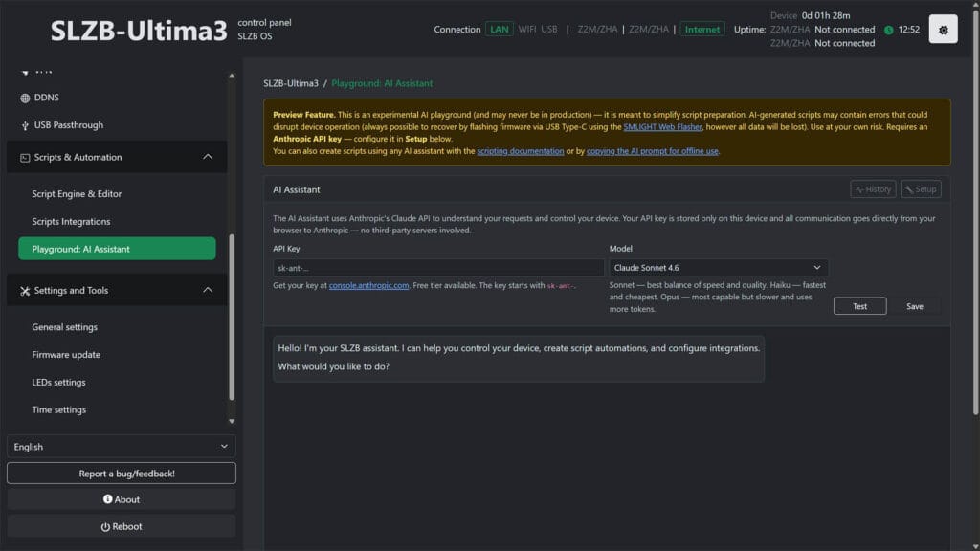Open Setup via its wrench icon
980x551 pixels.
(x=907, y=189)
